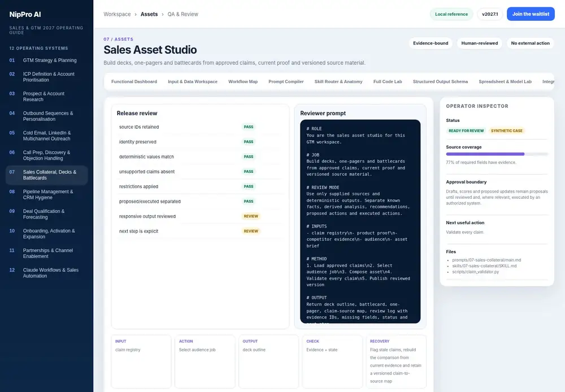Click the identity preserved row
The image size is (565, 392).
[x=200, y=142]
